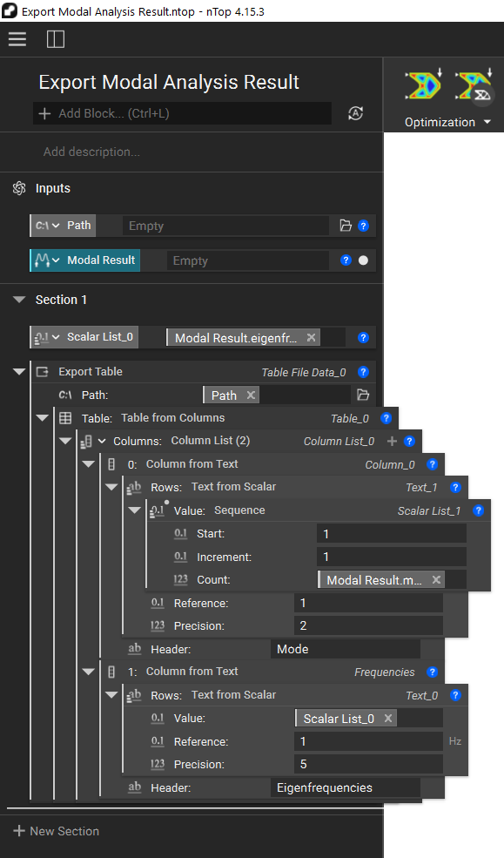Collapse Section 1 triangle
This screenshot has width=504, height=858.
tap(19, 300)
